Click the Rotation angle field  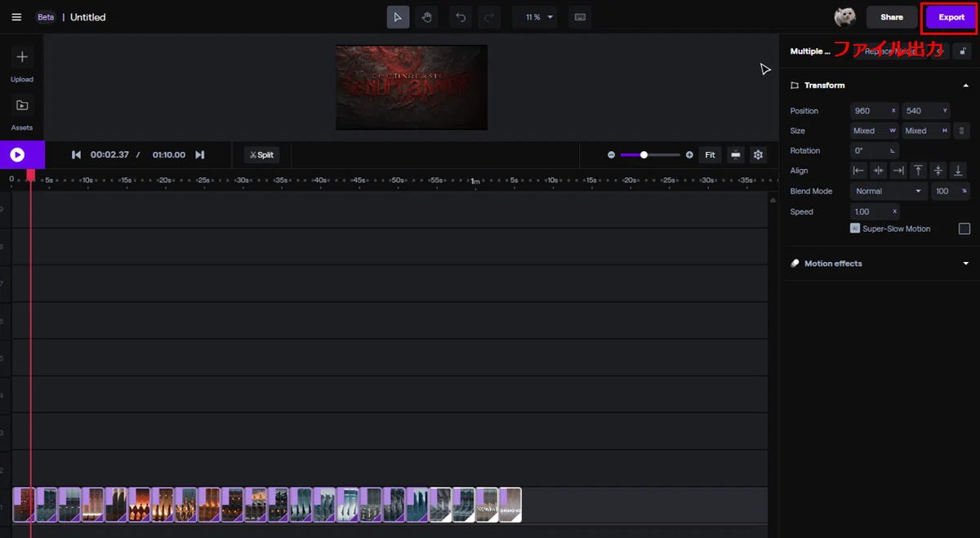coord(875,151)
